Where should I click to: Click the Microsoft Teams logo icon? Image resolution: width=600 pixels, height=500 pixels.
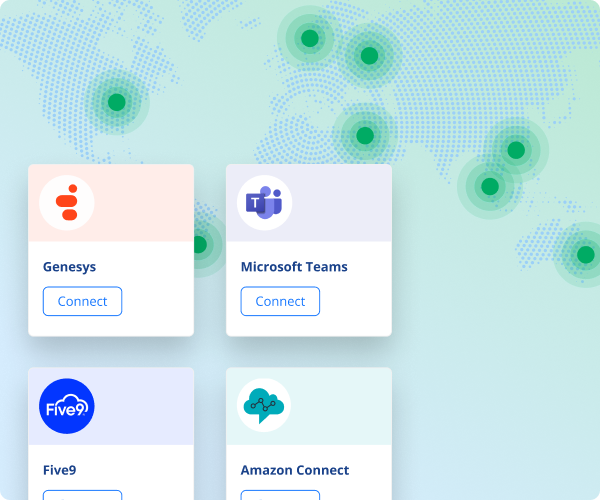click(x=265, y=203)
